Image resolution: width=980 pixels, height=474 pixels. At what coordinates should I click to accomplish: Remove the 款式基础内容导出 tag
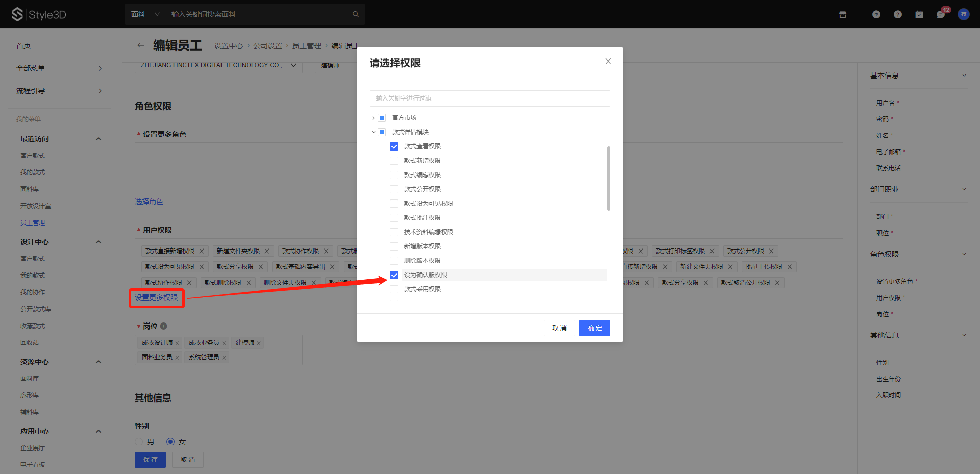tap(332, 267)
